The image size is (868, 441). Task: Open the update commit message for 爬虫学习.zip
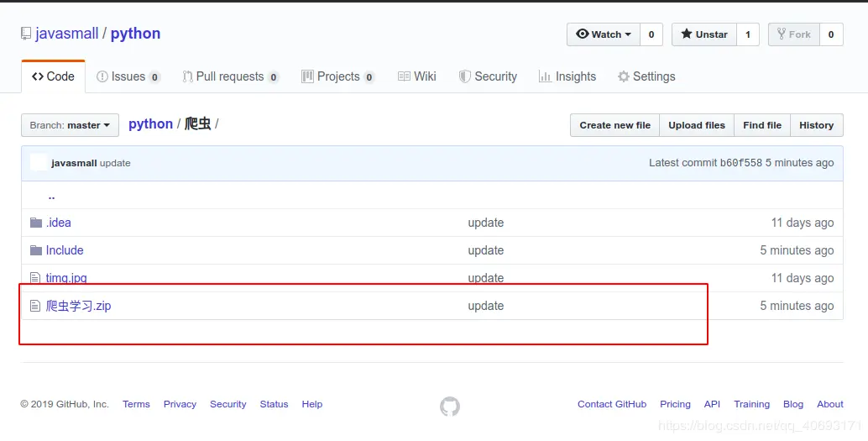[x=486, y=306]
